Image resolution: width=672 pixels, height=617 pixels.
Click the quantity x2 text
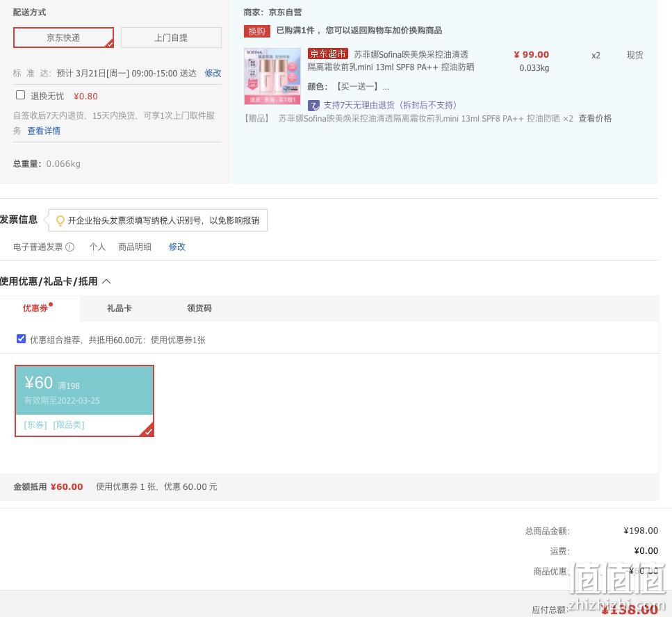596,56
